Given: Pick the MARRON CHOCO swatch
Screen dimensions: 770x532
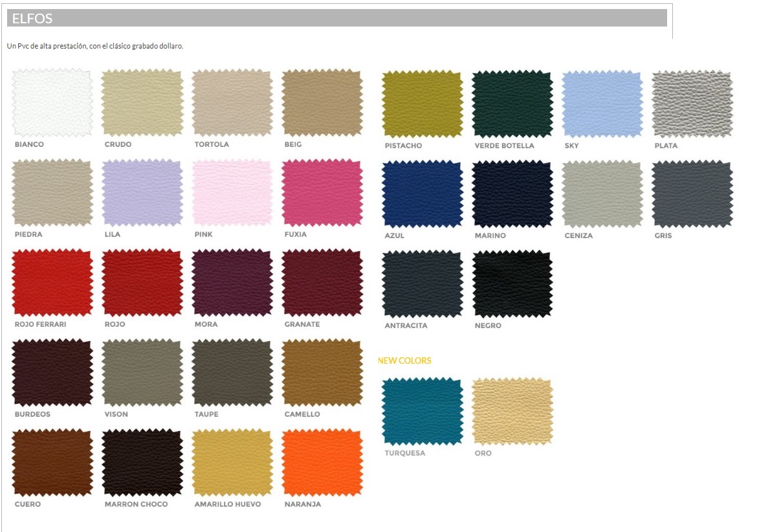Looking at the screenshot, I should 142,462.
